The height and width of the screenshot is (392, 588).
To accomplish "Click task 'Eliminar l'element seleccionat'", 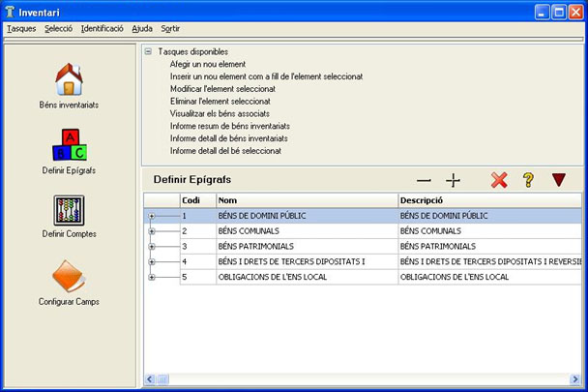I will [220, 102].
